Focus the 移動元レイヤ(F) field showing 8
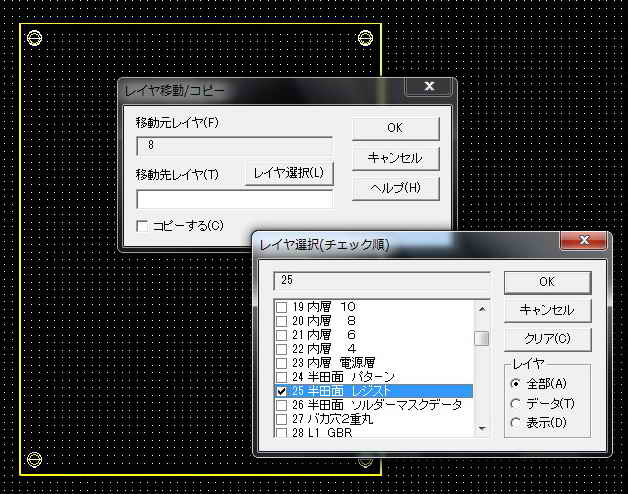The width and height of the screenshot is (628, 494). pyautogui.click(x=234, y=145)
